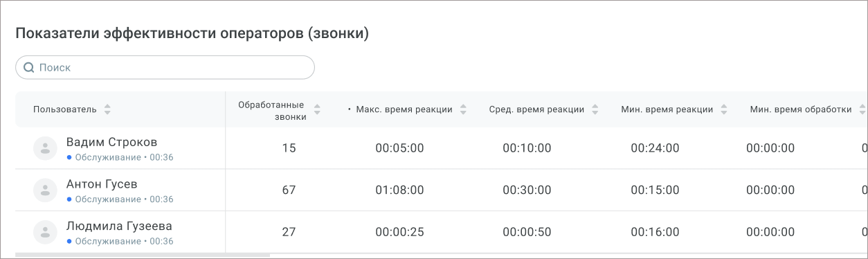Select processed calls value 15
Viewport: 868px width, 259px height.
[289, 148]
